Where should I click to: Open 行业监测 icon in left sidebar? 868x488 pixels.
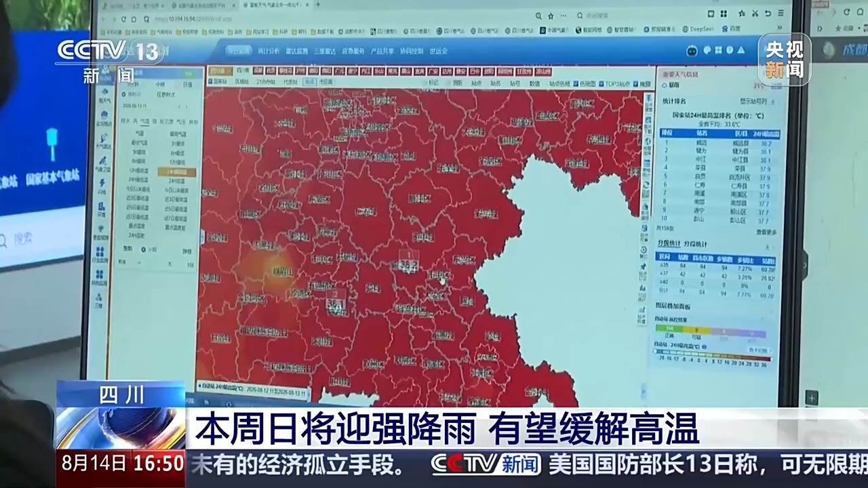101,254
